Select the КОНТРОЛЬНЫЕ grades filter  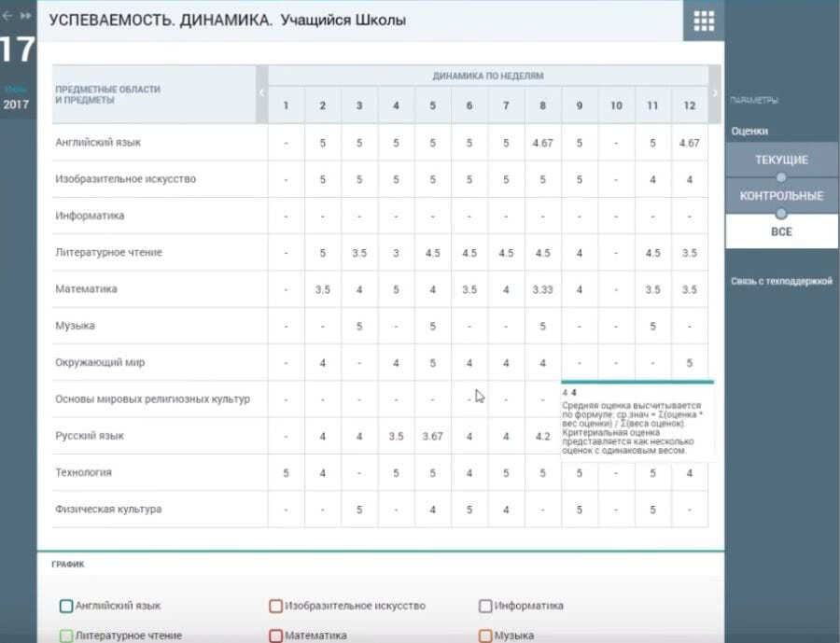pos(781,196)
